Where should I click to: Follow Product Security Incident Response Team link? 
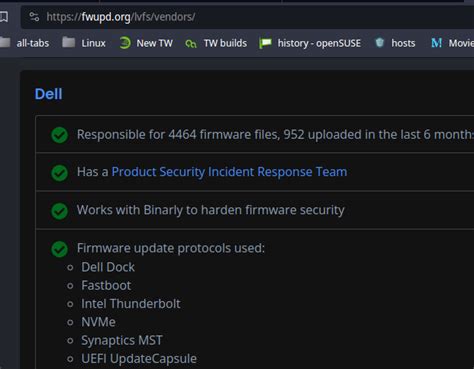(x=229, y=172)
